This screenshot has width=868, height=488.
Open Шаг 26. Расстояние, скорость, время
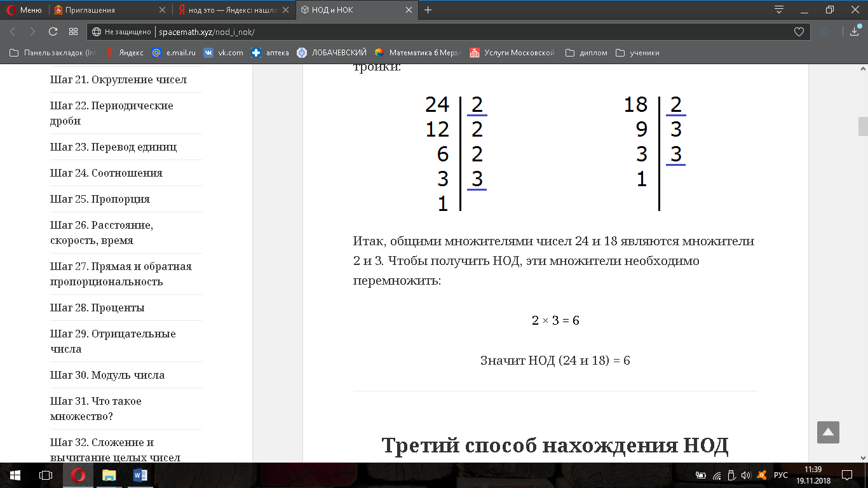pos(102,233)
